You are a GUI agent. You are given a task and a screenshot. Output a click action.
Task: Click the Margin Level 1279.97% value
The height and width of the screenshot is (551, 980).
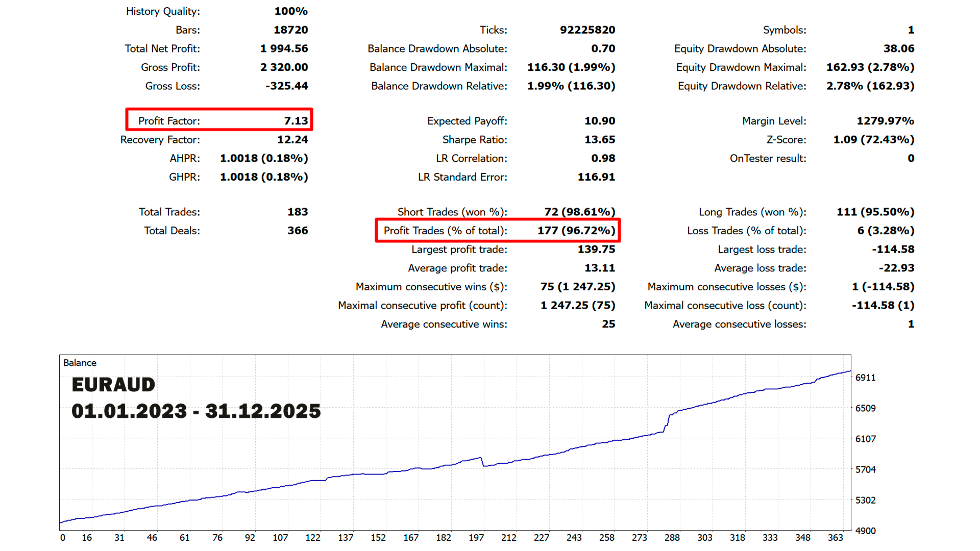point(885,121)
